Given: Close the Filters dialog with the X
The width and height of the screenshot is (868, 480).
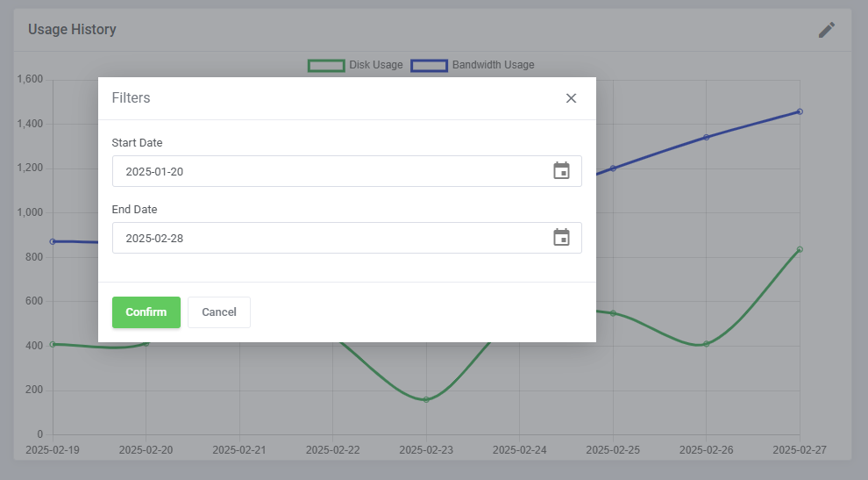Looking at the screenshot, I should coord(571,98).
